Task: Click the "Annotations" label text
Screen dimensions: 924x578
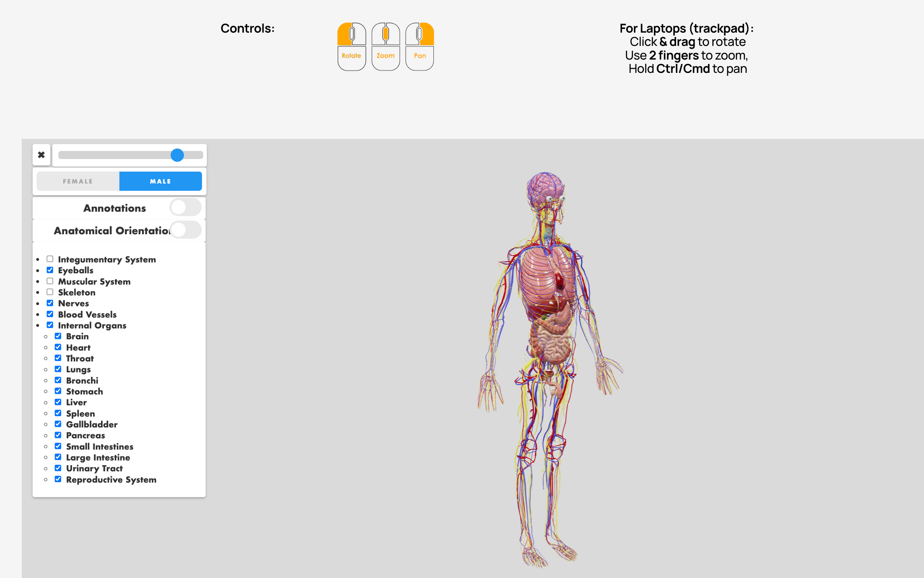Action: click(x=115, y=208)
